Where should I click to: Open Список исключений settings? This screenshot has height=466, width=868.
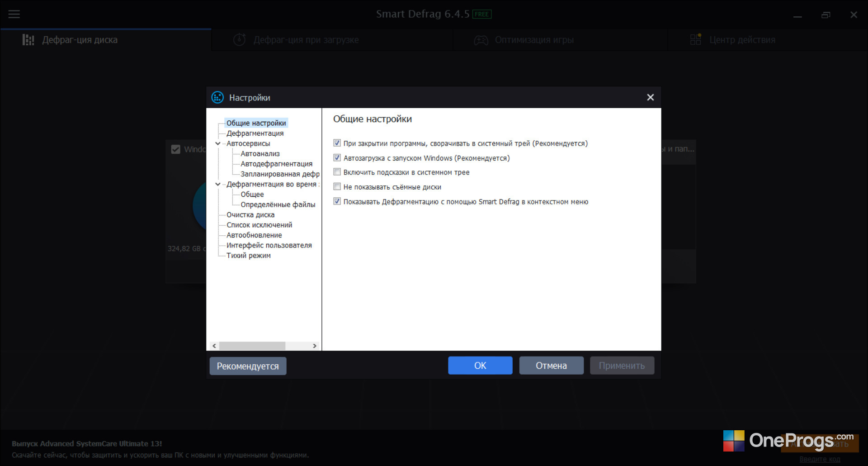point(259,225)
